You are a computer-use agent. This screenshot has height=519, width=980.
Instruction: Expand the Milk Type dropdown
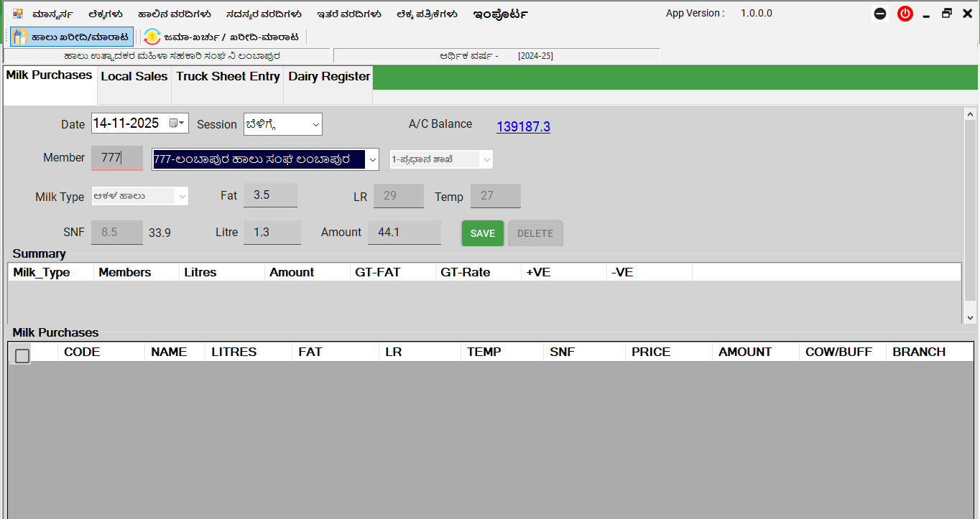182,196
